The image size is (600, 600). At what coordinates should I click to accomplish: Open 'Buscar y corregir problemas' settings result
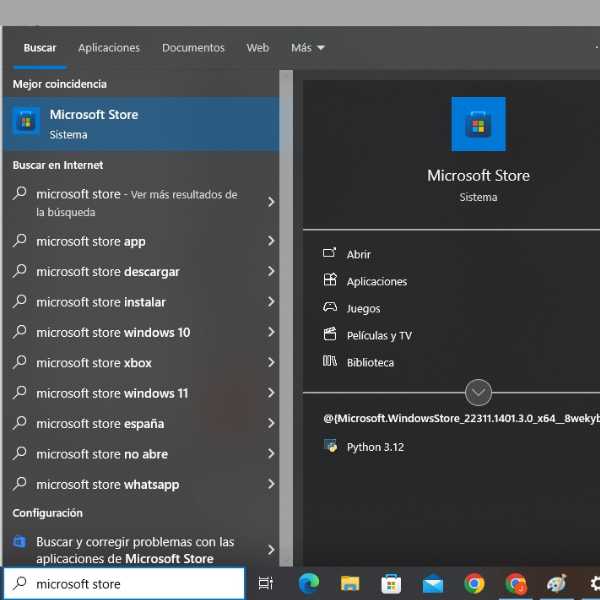pyautogui.click(x=134, y=550)
